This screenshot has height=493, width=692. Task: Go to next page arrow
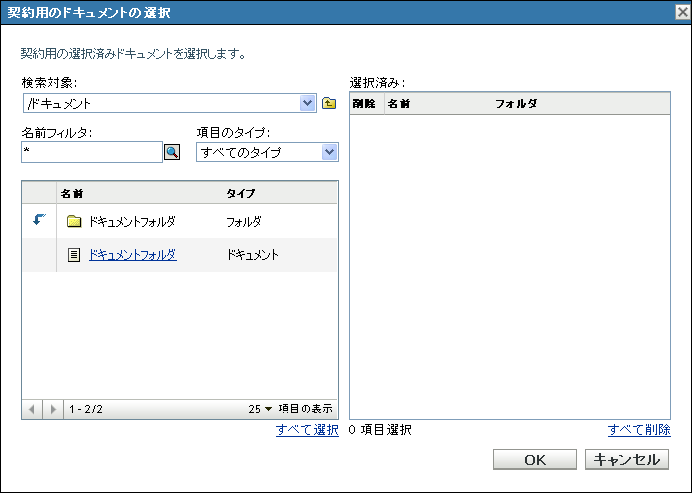point(53,409)
